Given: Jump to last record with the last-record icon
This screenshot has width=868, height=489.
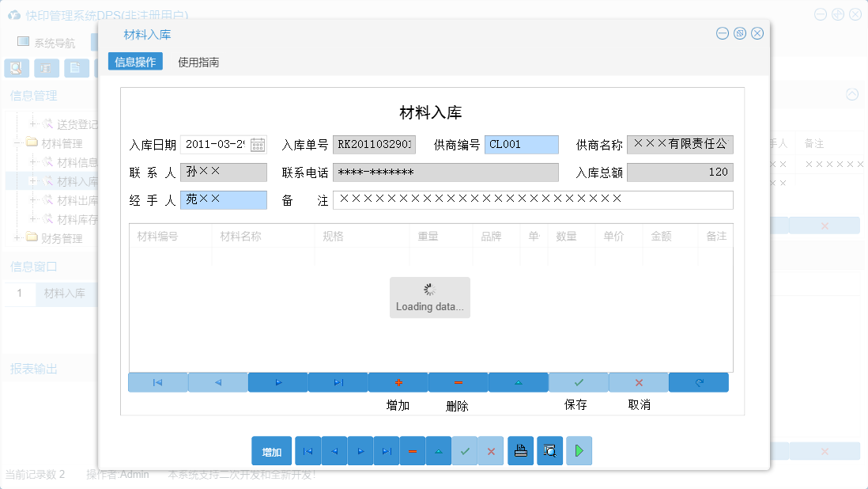Looking at the screenshot, I should pyautogui.click(x=387, y=450).
